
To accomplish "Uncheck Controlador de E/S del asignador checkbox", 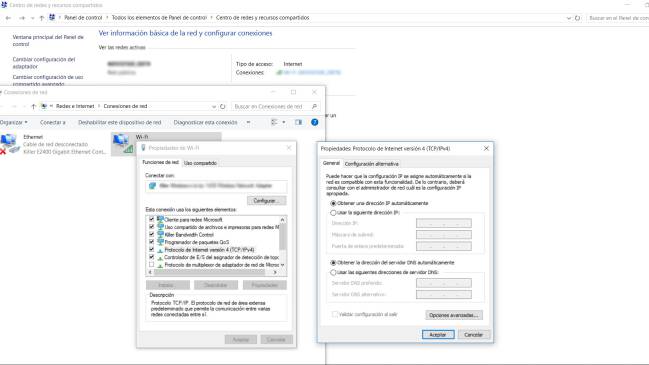I will click(151, 257).
